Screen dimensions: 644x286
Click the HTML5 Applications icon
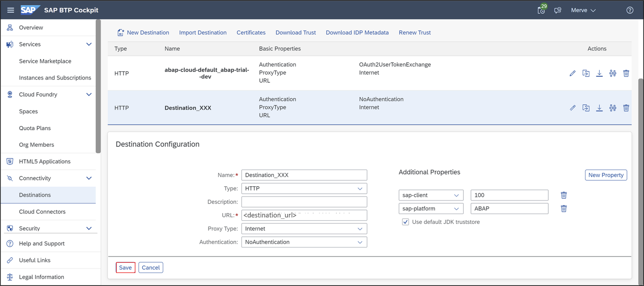pyautogui.click(x=10, y=162)
